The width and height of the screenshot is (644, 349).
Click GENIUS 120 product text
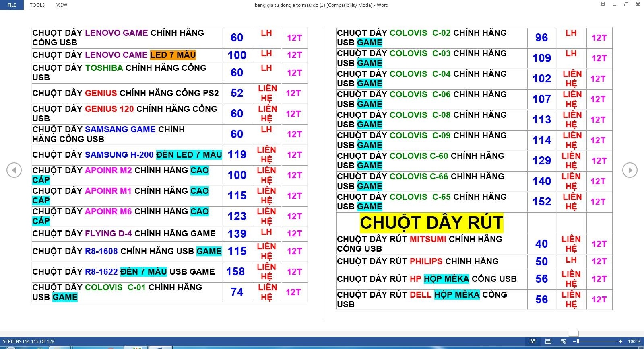coord(109,109)
